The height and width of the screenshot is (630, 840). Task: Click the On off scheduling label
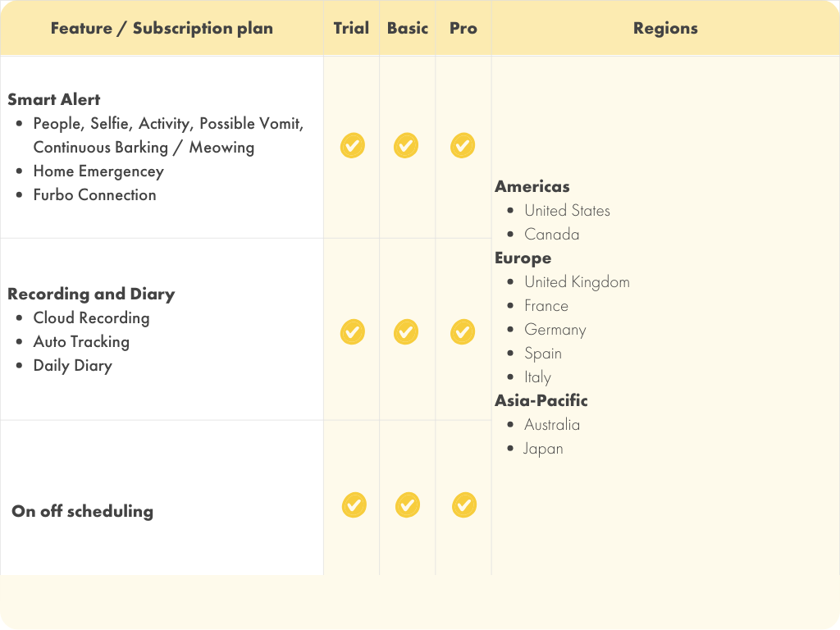[x=82, y=511]
